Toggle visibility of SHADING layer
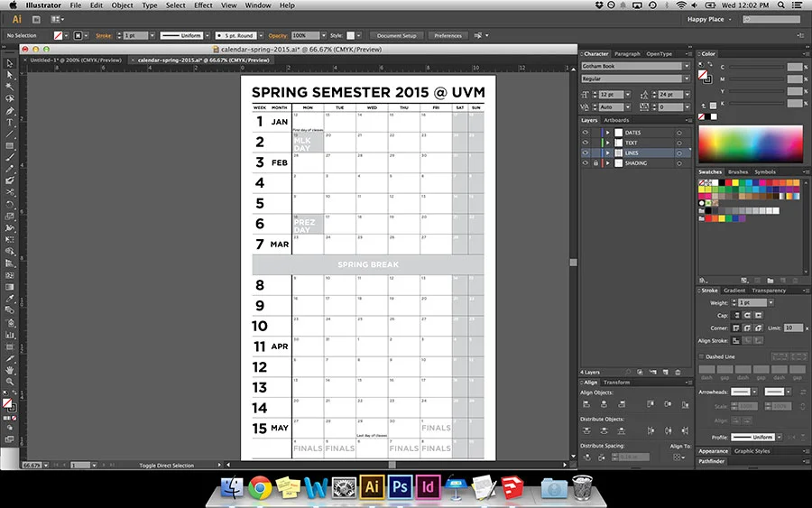Screen dimensions: 812x508 [x=586, y=163]
